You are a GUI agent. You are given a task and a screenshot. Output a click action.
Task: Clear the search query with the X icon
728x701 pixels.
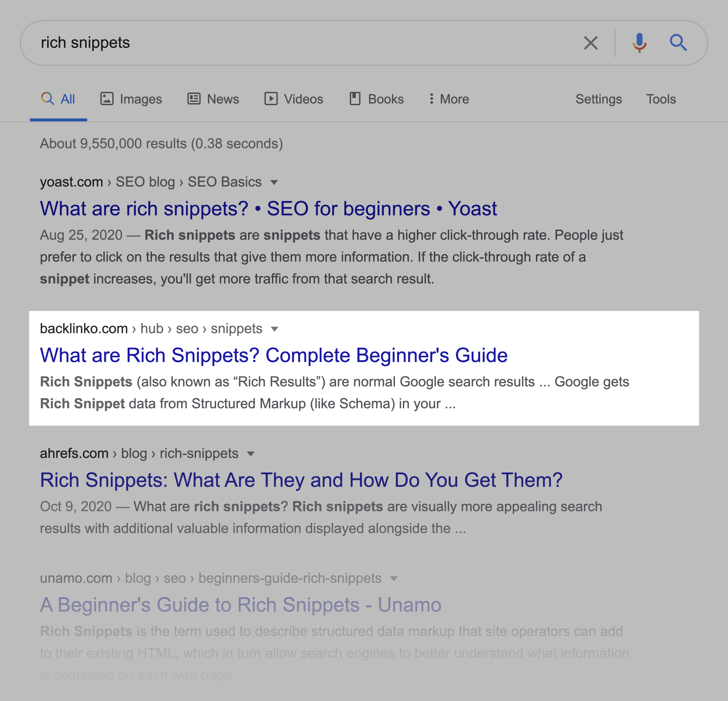(591, 43)
